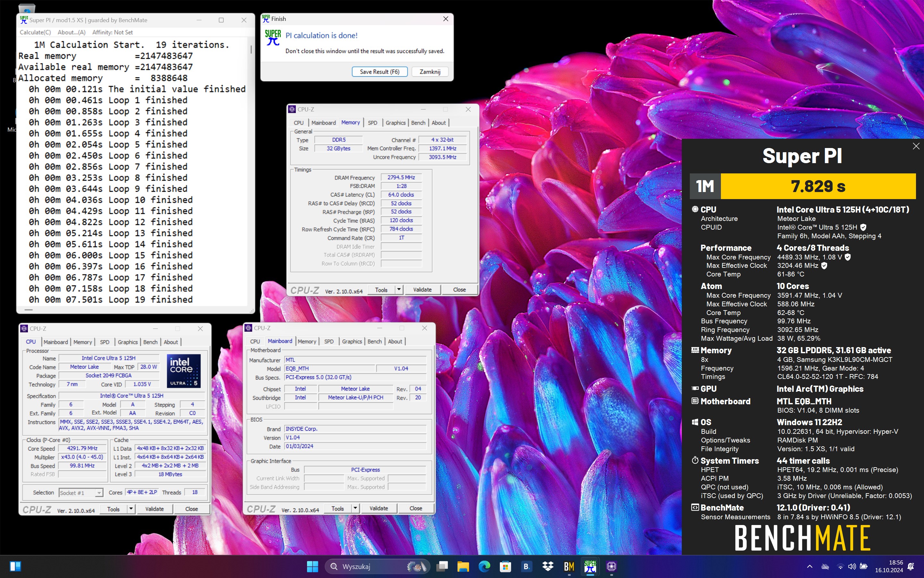This screenshot has height=578, width=924.
Task: Click the BIOS Version V1.04 field
Action: coord(355,438)
